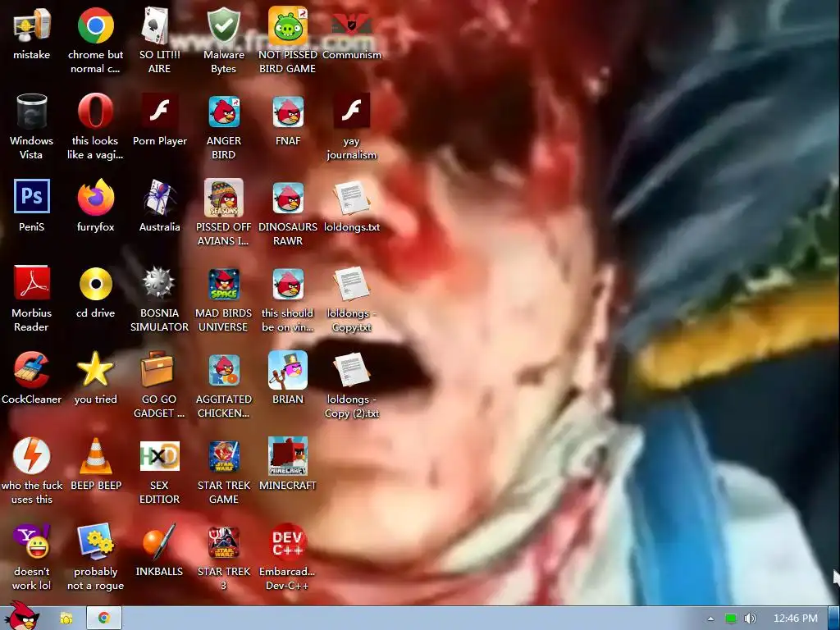Open the 'MINECRAFT' red bird icon
Screen dimensions: 840x630
click(x=288, y=456)
